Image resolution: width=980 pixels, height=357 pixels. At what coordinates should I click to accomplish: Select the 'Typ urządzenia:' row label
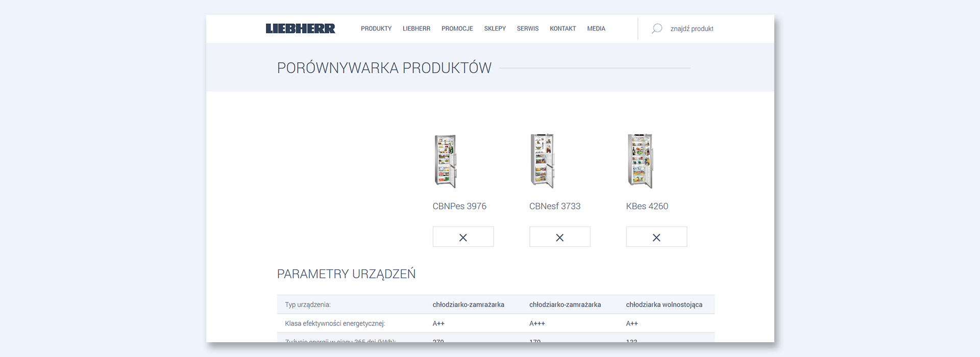coord(308,304)
